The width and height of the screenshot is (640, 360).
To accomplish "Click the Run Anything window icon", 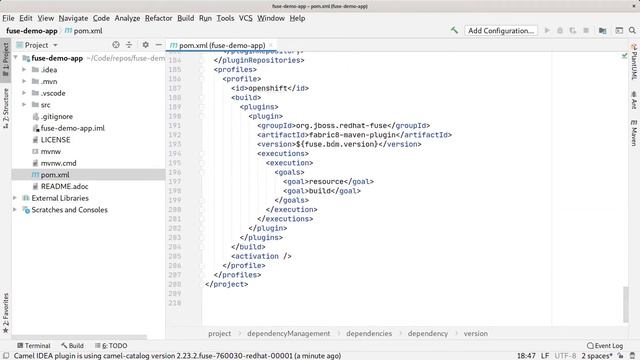I will [x=619, y=31].
